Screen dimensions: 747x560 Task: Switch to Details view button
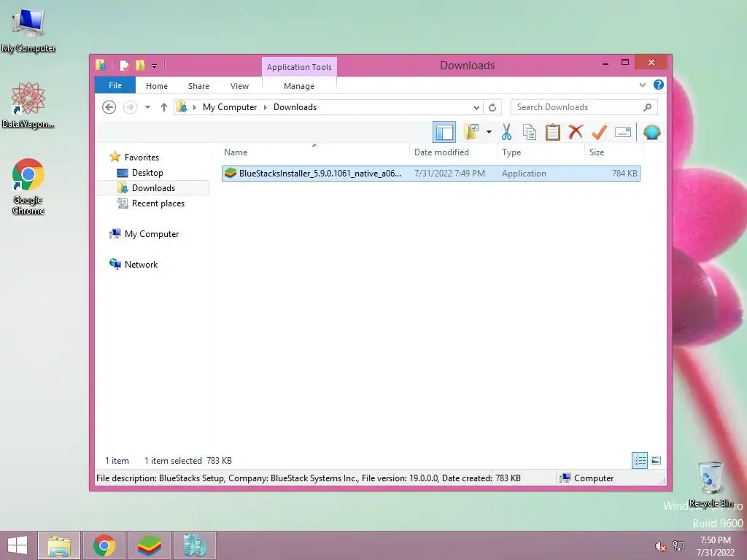[639, 461]
